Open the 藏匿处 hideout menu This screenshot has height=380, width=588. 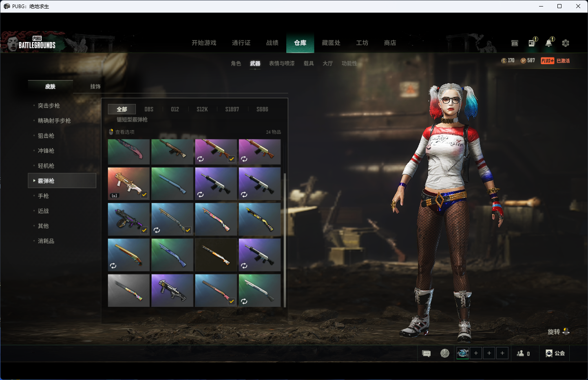[x=331, y=43]
